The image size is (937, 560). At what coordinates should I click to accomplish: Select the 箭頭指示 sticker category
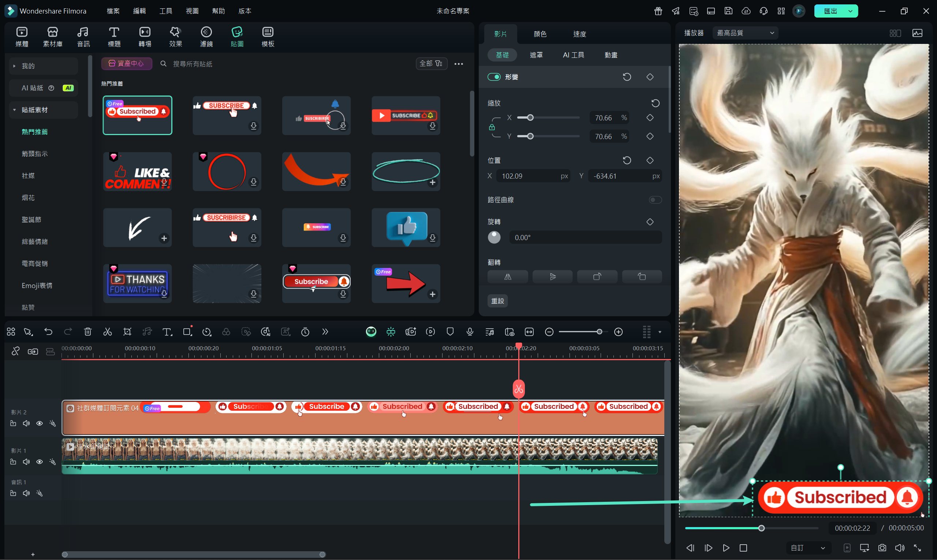tap(35, 154)
